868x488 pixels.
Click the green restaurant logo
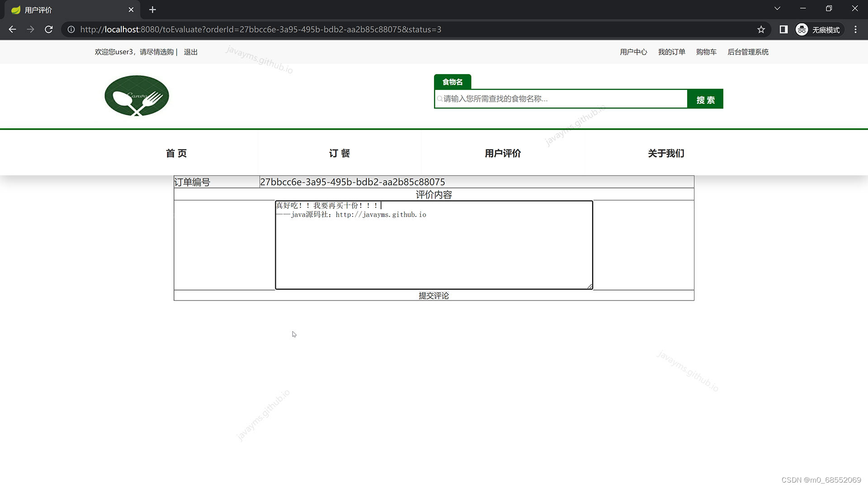[x=137, y=96]
